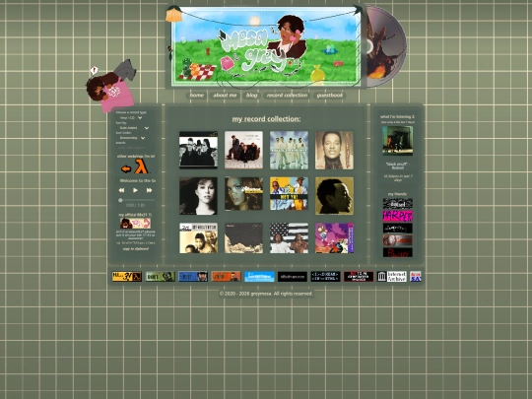Click the orange left-arrow webring icon
This screenshot has height=399, width=532.
[126, 168]
